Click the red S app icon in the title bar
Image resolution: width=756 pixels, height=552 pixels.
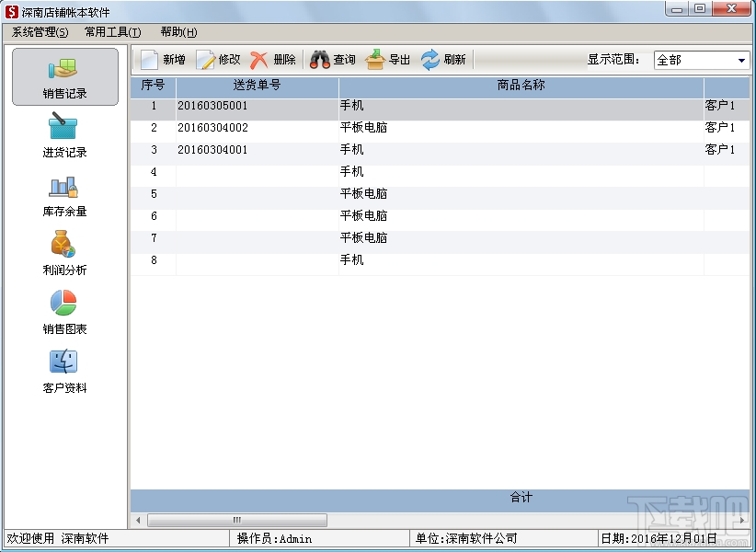(12, 12)
